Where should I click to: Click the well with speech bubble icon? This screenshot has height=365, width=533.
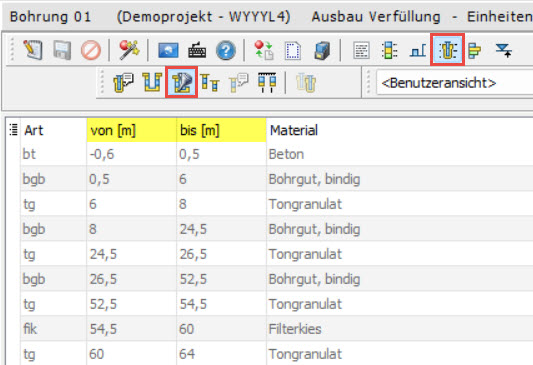[123, 83]
